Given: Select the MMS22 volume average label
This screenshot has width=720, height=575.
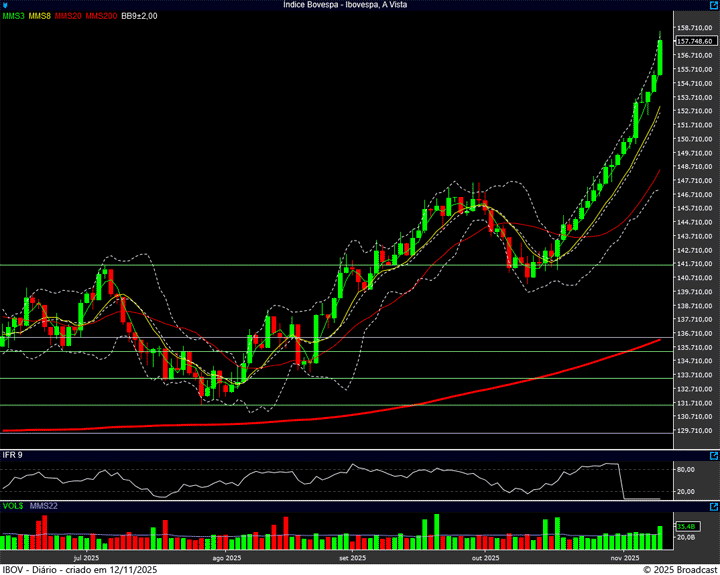Looking at the screenshot, I should (x=43, y=507).
